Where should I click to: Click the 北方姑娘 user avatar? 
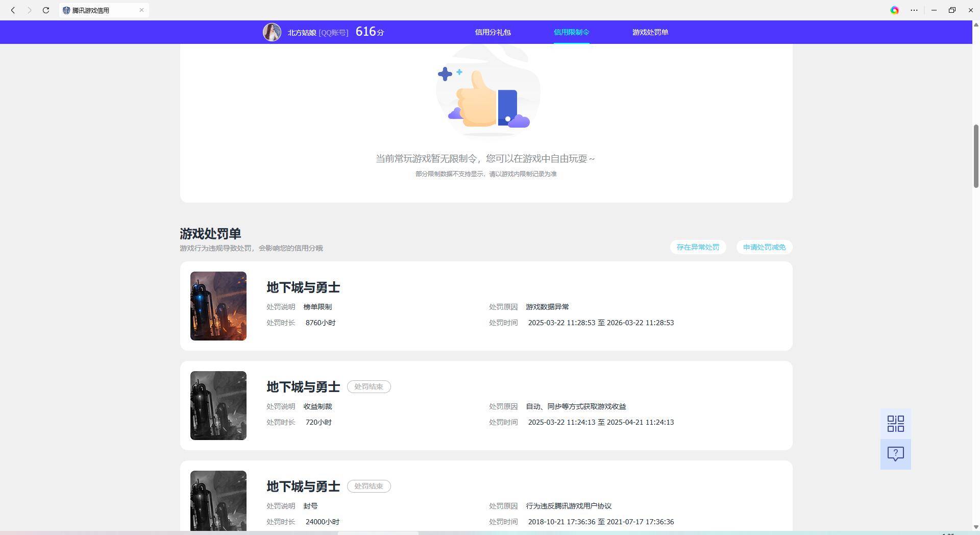[272, 32]
